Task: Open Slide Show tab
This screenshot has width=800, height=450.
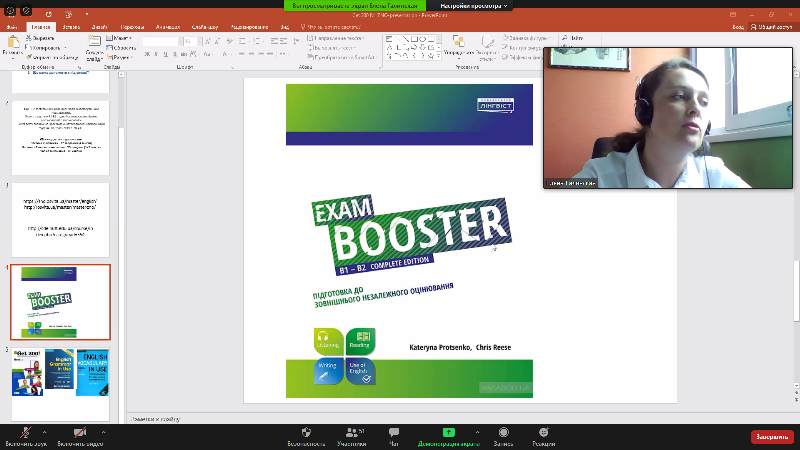Action: pos(205,27)
